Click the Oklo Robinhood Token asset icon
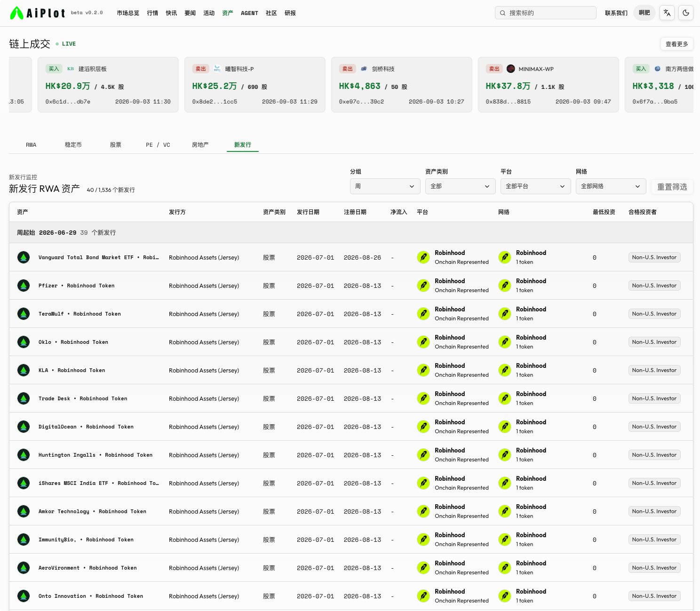Screen dimensions: 700x611 (x=24, y=342)
